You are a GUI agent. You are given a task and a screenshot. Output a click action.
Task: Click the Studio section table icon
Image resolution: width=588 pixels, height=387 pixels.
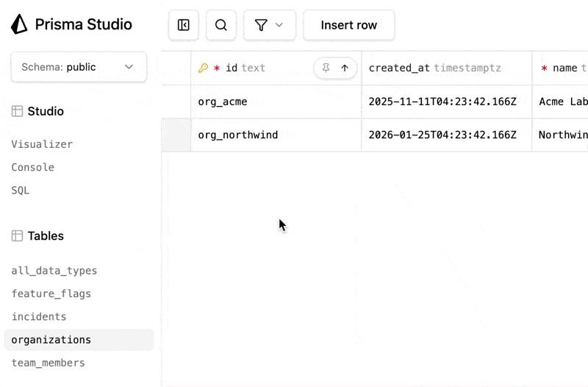(x=17, y=111)
